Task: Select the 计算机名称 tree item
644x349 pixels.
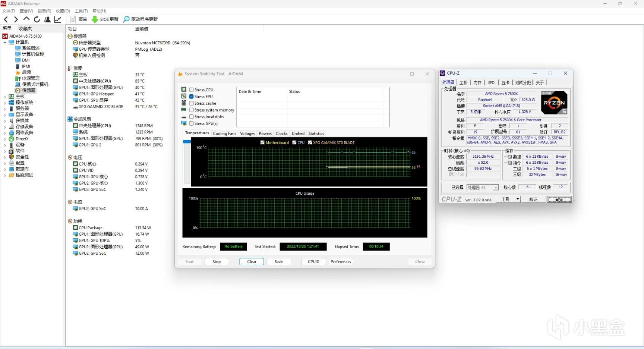Action: [33, 54]
